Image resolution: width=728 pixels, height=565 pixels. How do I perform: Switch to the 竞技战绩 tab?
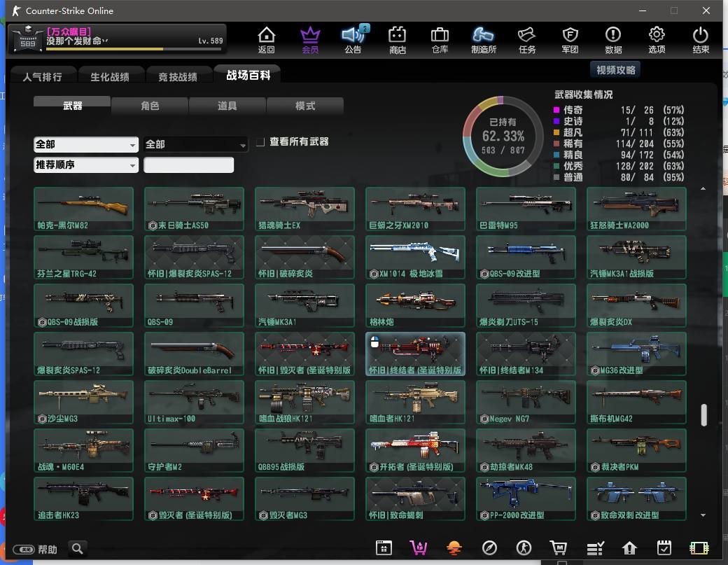tap(177, 76)
